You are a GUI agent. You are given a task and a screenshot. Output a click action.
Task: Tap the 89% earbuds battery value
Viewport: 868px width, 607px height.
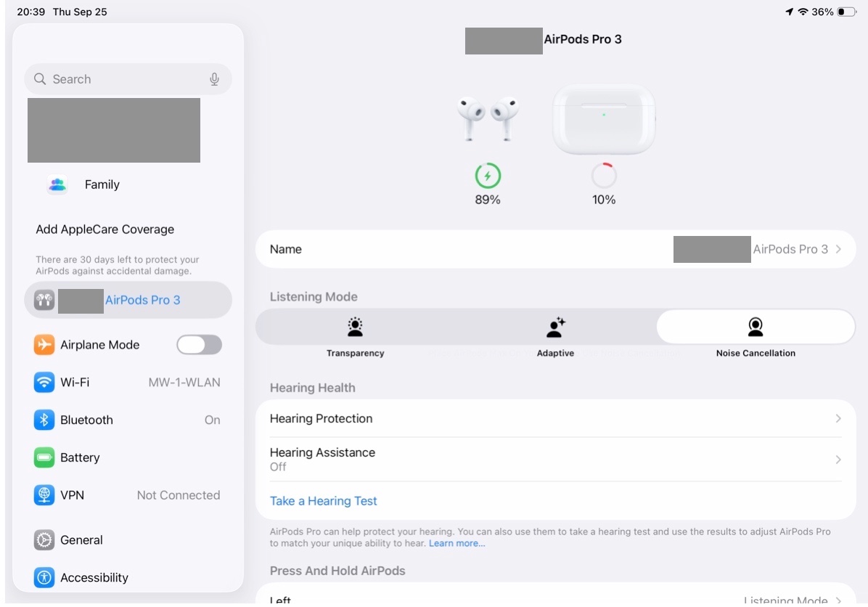[488, 200]
